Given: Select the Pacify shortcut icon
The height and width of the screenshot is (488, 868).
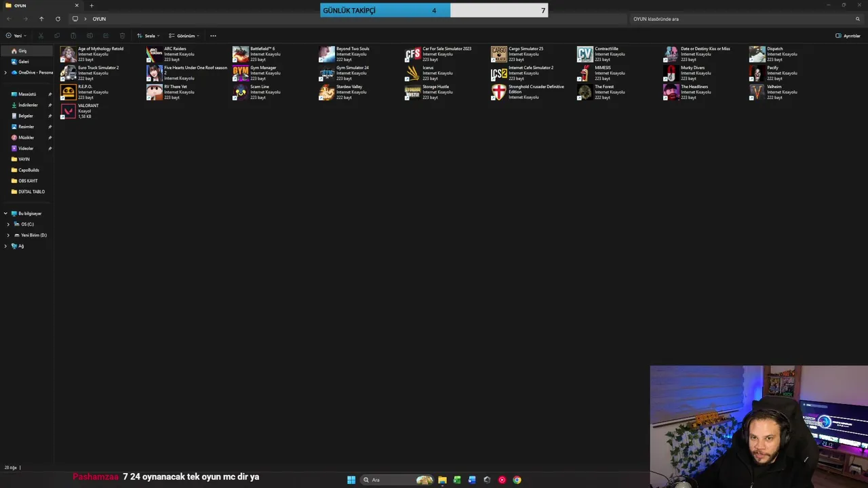Looking at the screenshot, I should click(x=757, y=73).
